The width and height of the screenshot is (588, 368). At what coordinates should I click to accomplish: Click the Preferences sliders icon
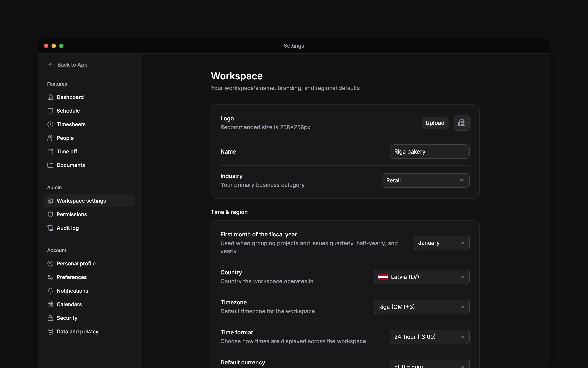coord(50,277)
